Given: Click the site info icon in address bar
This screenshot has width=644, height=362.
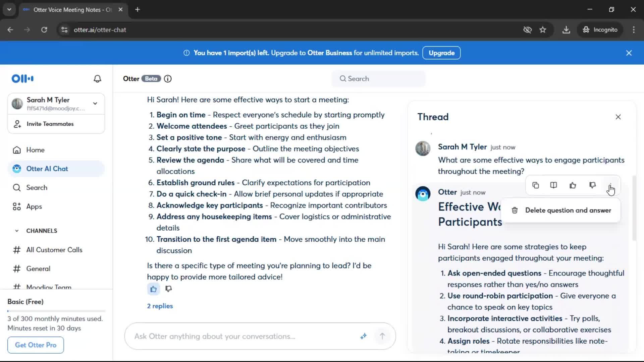Looking at the screenshot, I should pos(64,30).
